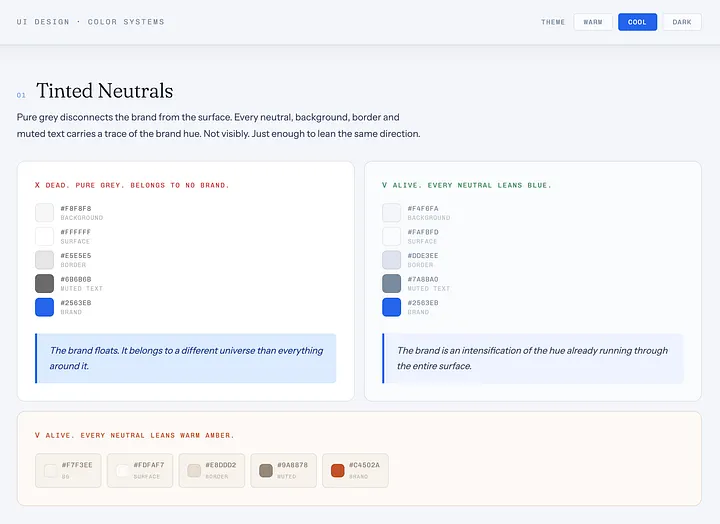Click the 'DEAD. PURE GREY.' card title
This screenshot has height=524, width=720.
pyautogui.click(x=132, y=185)
